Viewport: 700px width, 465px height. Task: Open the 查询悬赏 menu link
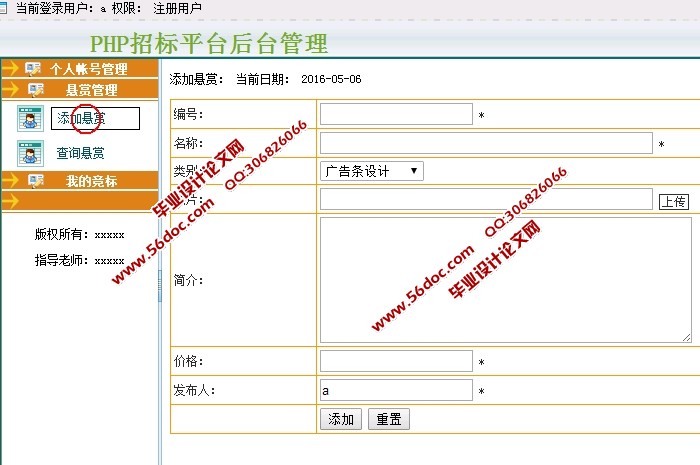point(80,153)
